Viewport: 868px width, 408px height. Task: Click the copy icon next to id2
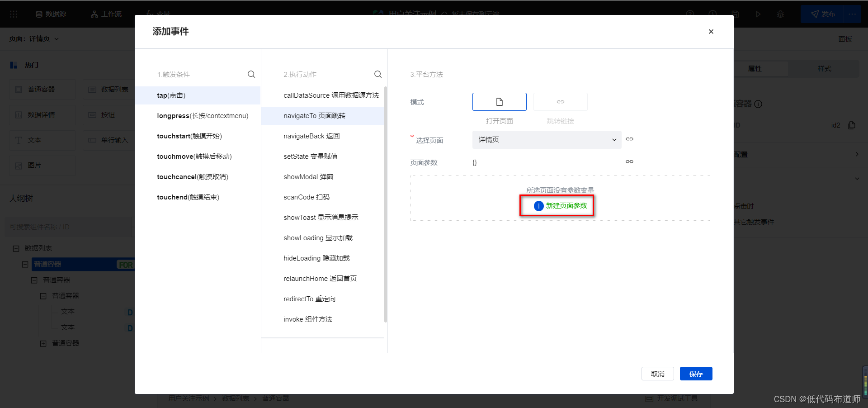point(852,125)
